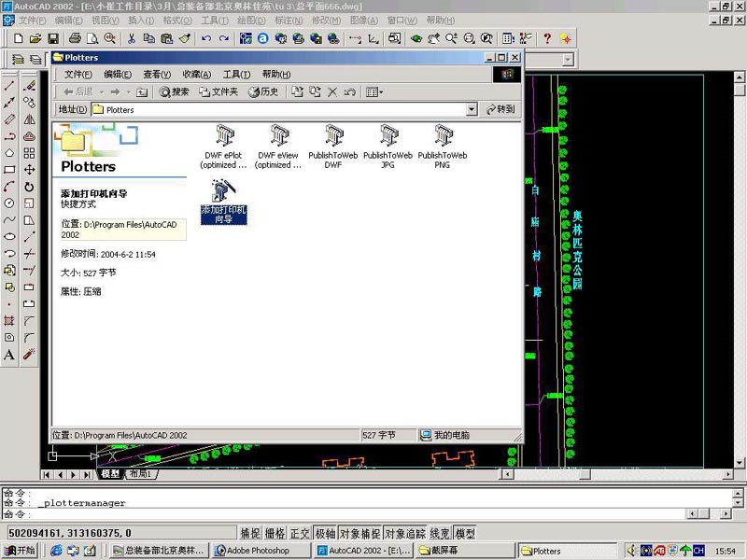Select PublishToWeb DWF plotter
Image resolution: width=747 pixels, height=560 pixels.
coord(333,147)
